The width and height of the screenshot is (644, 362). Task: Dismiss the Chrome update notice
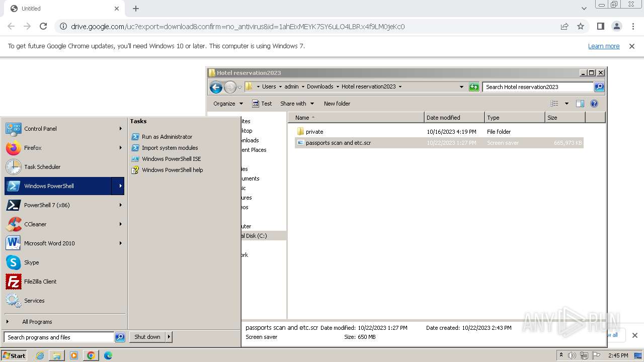pyautogui.click(x=632, y=46)
